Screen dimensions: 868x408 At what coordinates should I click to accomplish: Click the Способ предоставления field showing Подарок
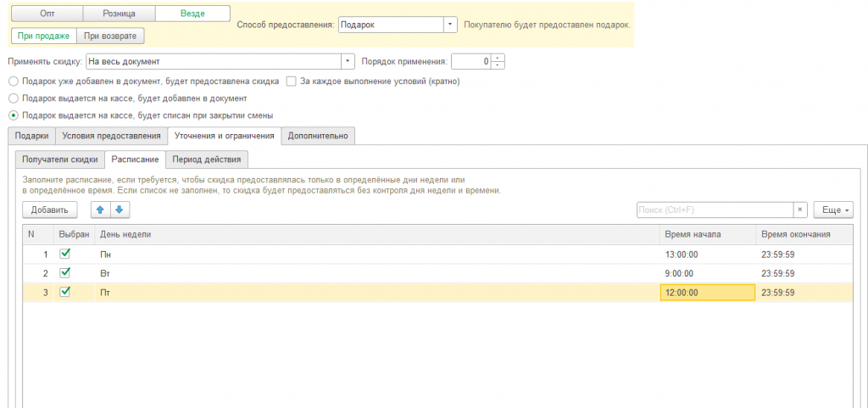pos(391,25)
